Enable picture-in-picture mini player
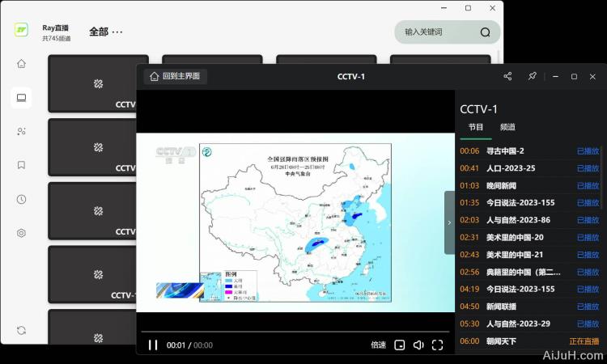 (399, 345)
